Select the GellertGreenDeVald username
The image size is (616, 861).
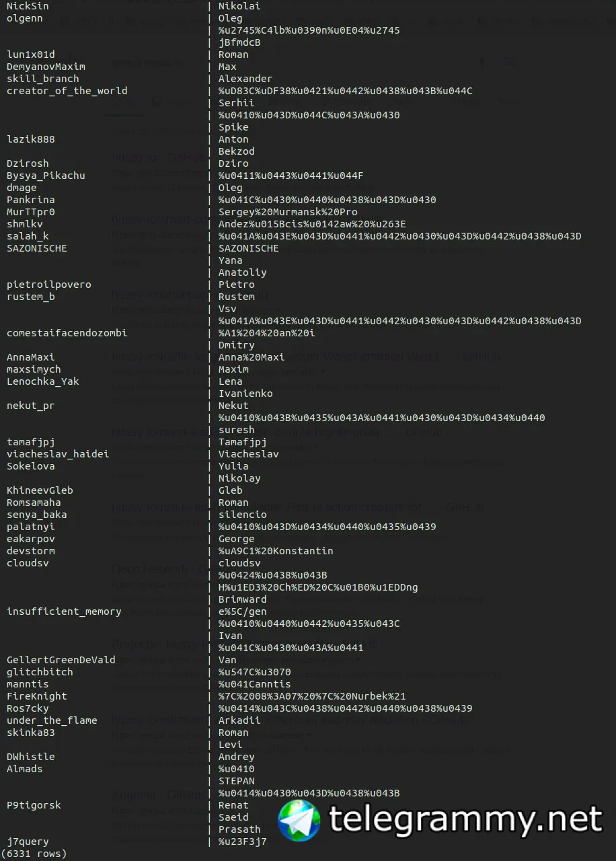coord(61,660)
